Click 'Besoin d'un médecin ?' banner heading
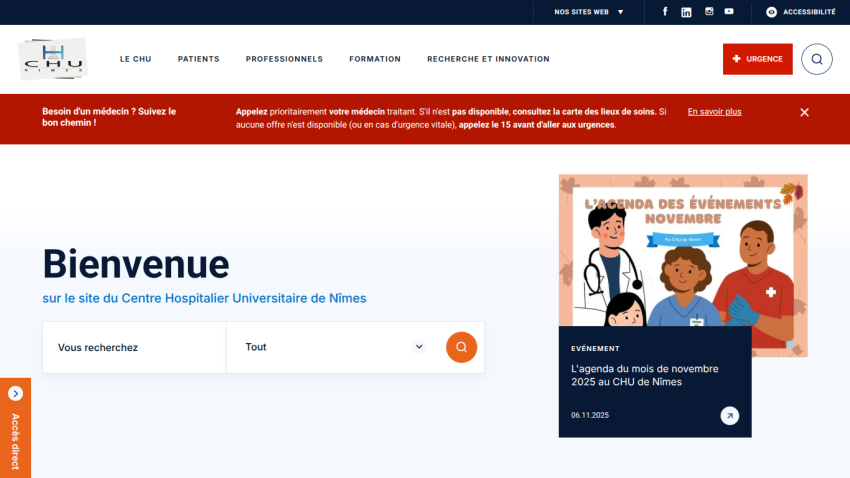850x478 pixels. (109, 117)
